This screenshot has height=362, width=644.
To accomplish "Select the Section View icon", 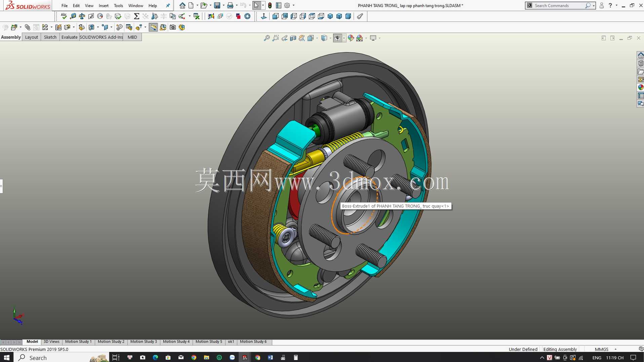I will [x=293, y=38].
